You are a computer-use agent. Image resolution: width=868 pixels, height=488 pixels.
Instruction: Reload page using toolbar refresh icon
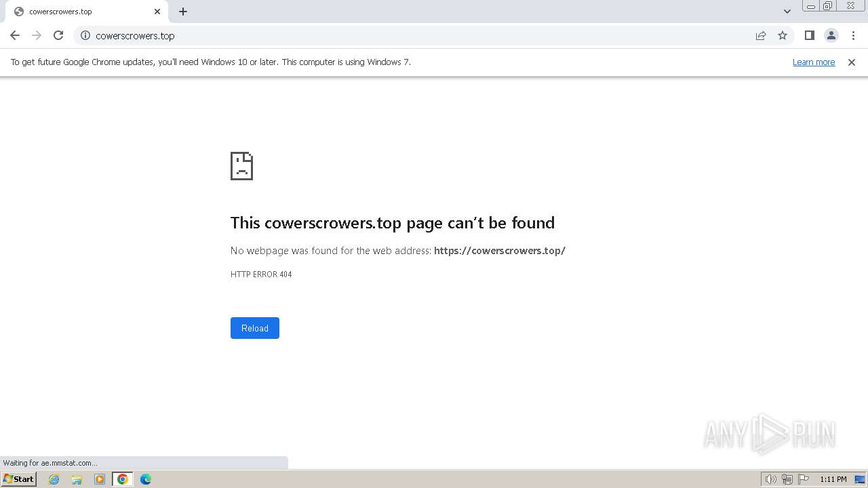coord(58,35)
